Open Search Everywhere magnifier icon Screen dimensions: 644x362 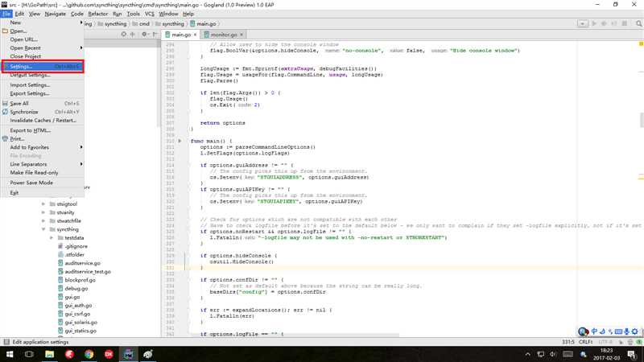638,24
